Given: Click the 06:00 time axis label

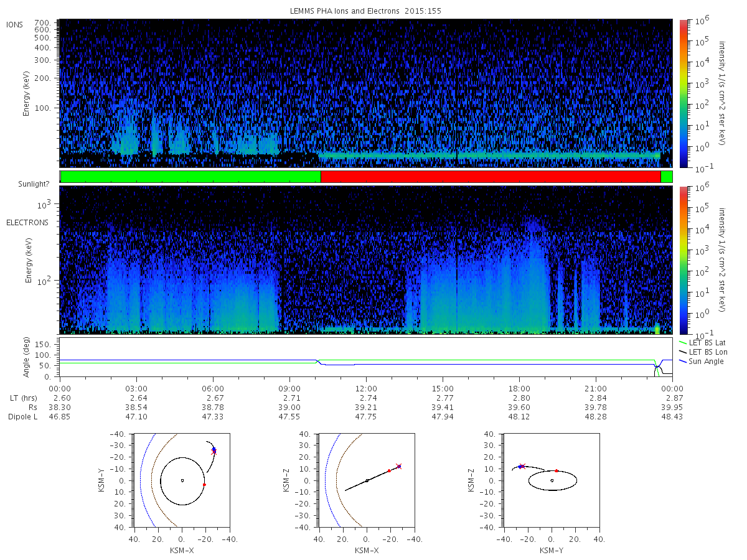Looking at the screenshot, I should point(213,388).
